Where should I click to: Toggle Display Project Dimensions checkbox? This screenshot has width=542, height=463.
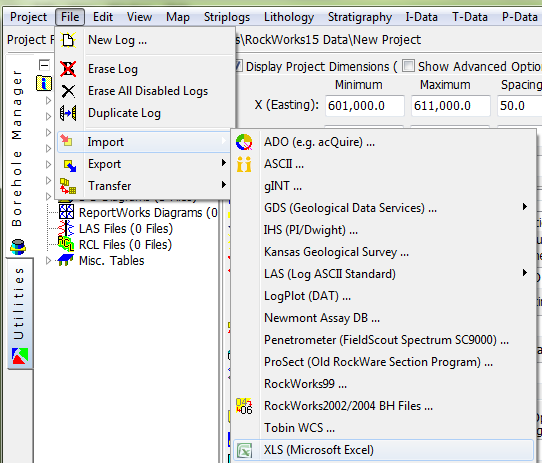tap(239, 66)
